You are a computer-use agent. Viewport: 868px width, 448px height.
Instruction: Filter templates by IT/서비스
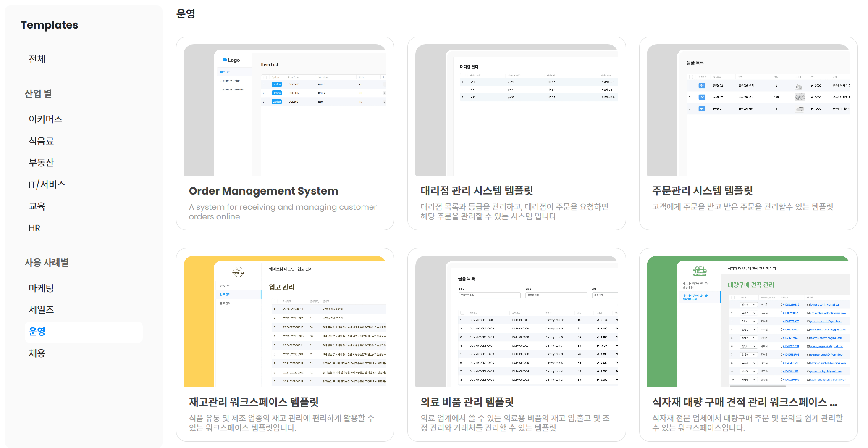(x=47, y=184)
